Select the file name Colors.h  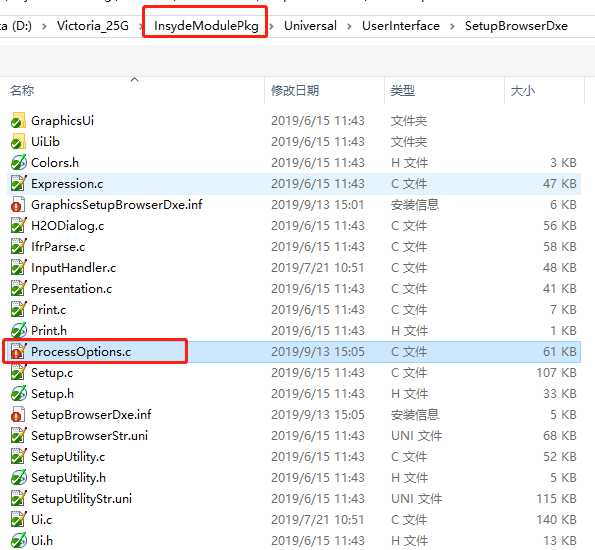tap(55, 162)
